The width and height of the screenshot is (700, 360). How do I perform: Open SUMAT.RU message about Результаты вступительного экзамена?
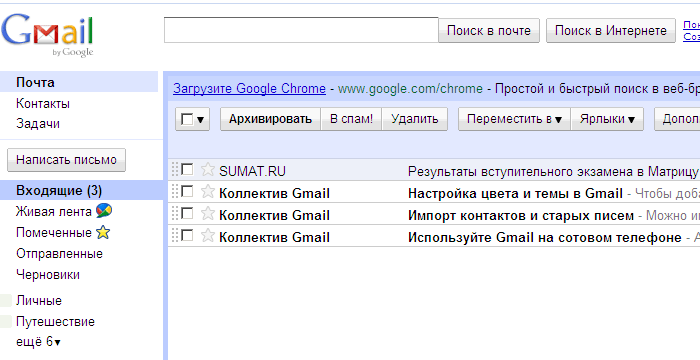point(554,172)
